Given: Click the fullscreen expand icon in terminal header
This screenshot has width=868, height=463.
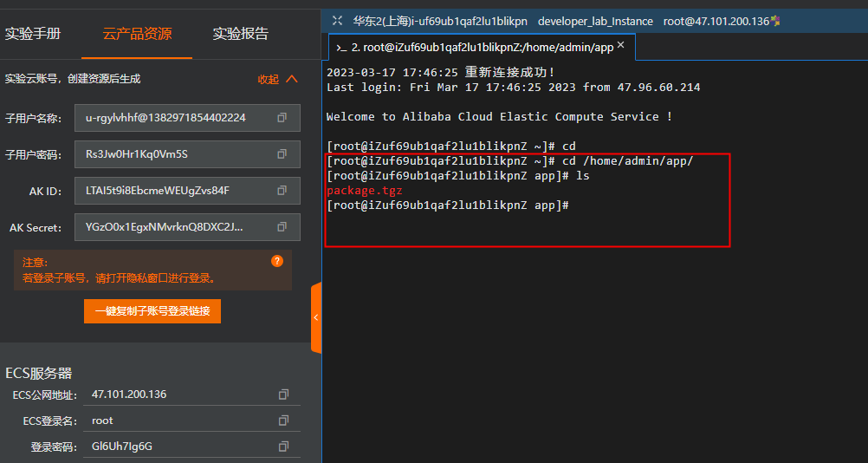Looking at the screenshot, I should 337,21.
